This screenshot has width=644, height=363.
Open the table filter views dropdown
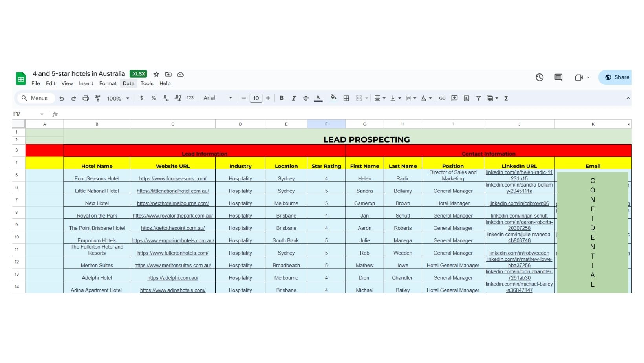[x=492, y=98]
